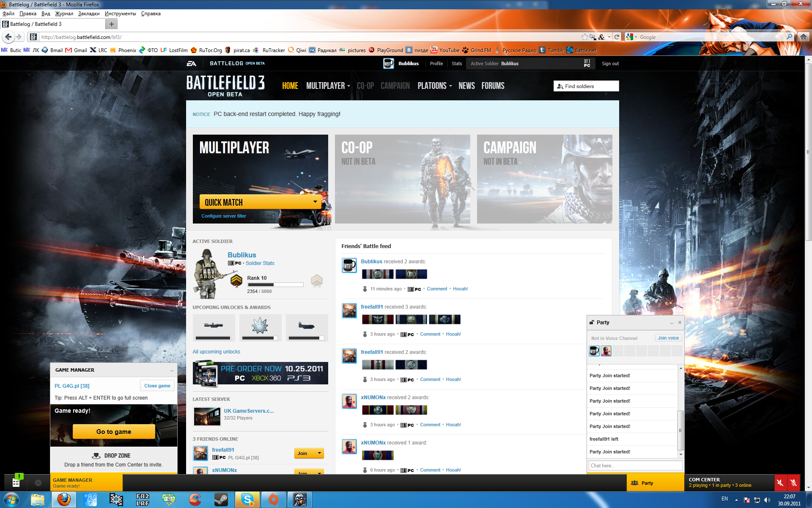Open the News tab

point(466,86)
